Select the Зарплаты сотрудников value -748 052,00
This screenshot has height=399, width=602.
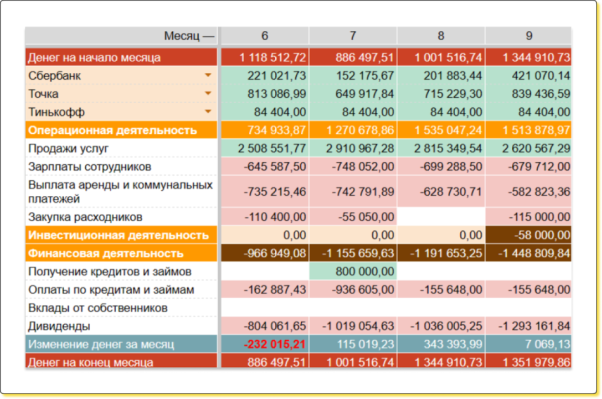(x=353, y=167)
